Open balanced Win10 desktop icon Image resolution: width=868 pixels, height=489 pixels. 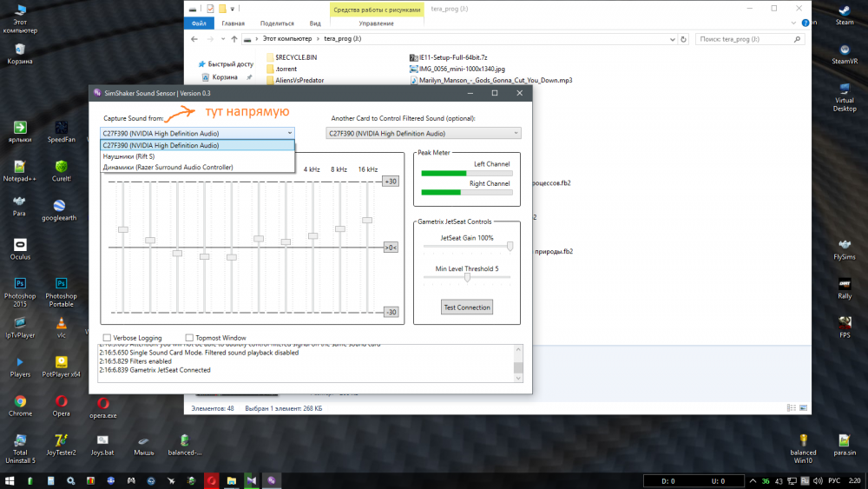pyautogui.click(x=803, y=448)
